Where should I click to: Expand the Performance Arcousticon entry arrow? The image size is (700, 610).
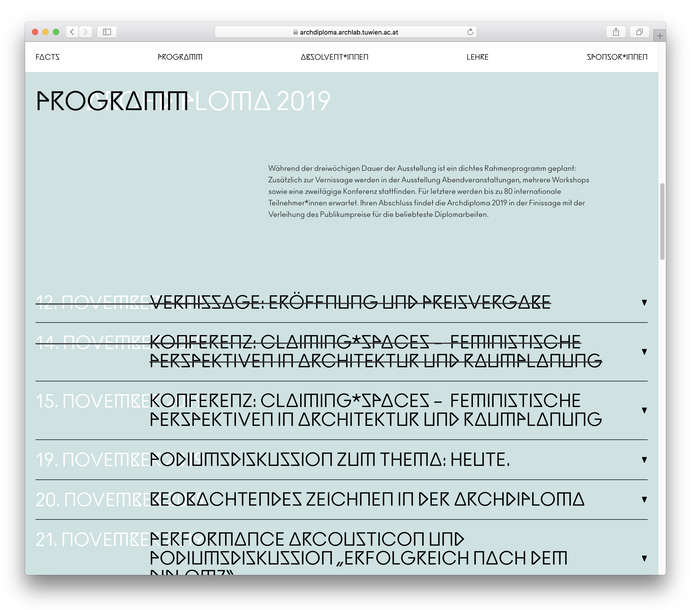(x=644, y=558)
